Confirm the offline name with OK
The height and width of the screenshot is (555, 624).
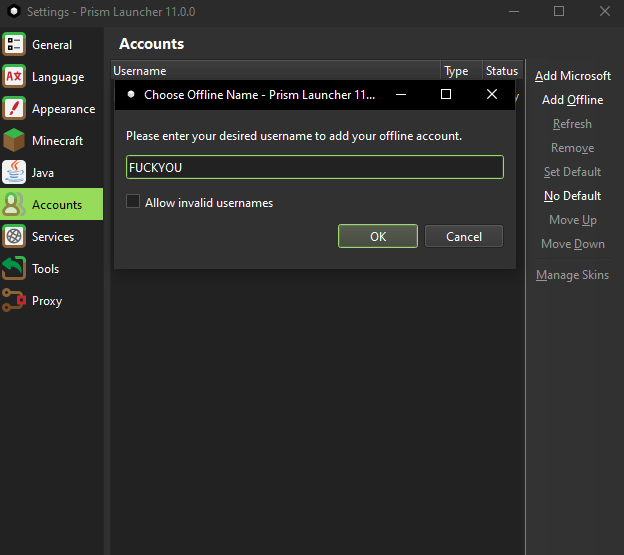coord(378,236)
